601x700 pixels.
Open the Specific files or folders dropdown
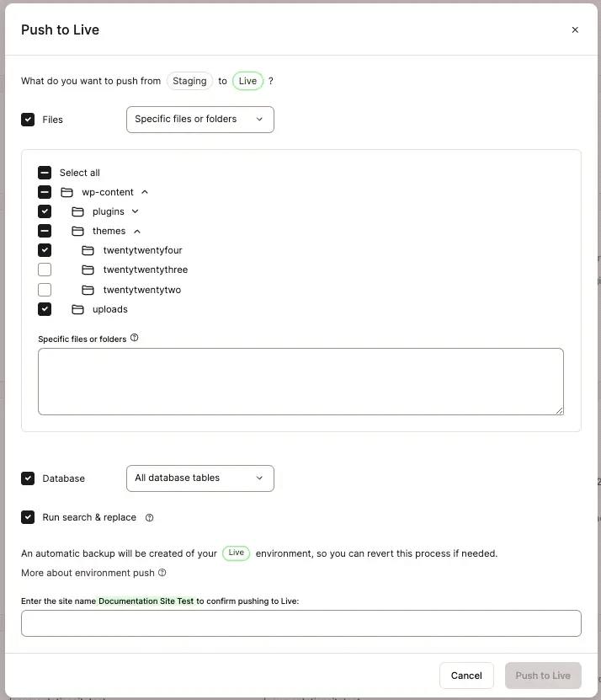coord(199,120)
